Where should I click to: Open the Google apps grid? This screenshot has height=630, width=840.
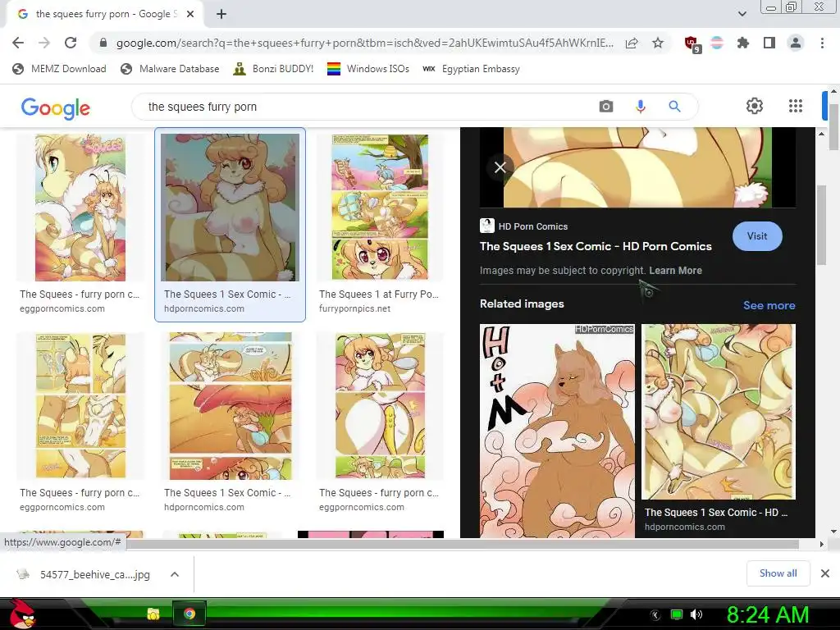pyautogui.click(x=796, y=106)
